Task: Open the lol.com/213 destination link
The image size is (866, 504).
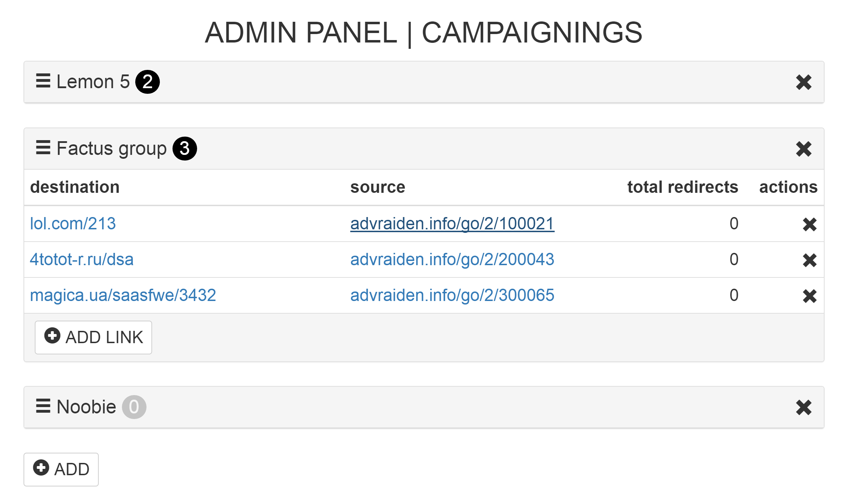Action: (x=73, y=224)
